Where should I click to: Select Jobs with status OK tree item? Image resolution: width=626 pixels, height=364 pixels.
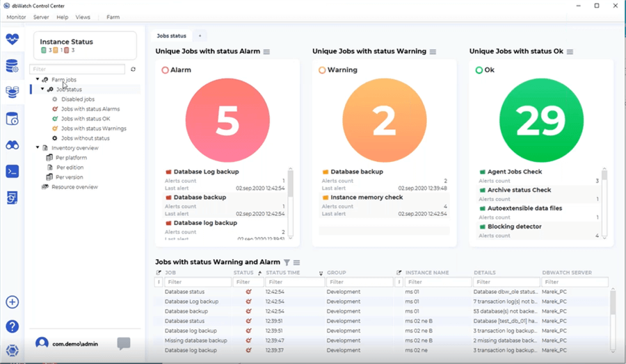(86, 119)
